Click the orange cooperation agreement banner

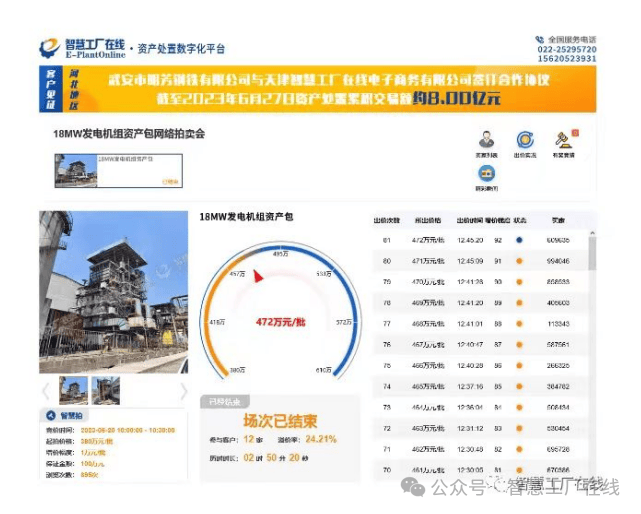(329, 89)
